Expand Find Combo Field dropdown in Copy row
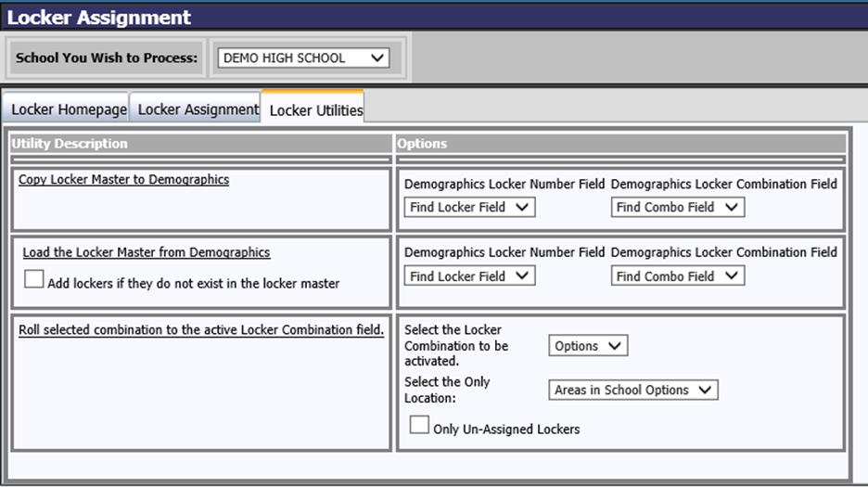The width and height of the screenshot is (868, 487). pyautogui.click(x=677, y=208)
